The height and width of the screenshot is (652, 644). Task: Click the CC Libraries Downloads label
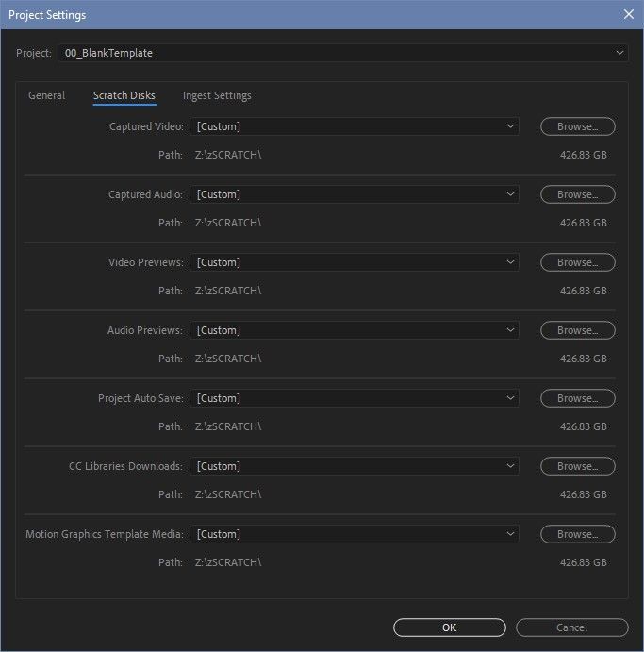click(x=126, y=466)
